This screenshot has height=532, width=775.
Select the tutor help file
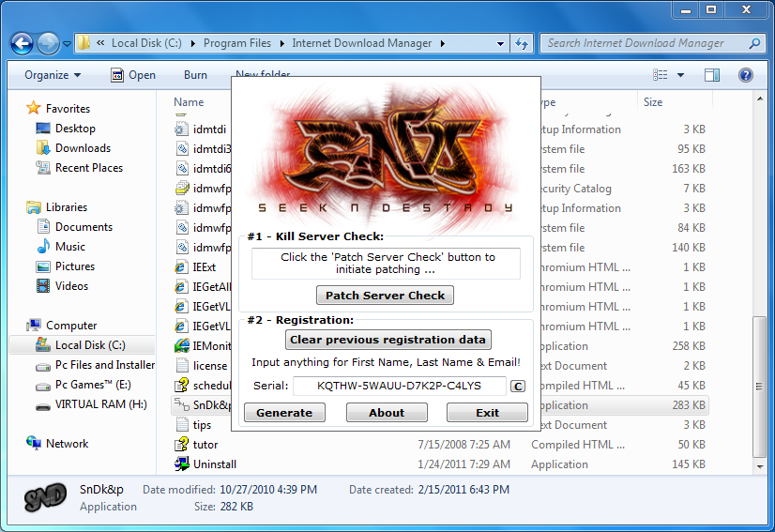197,445
